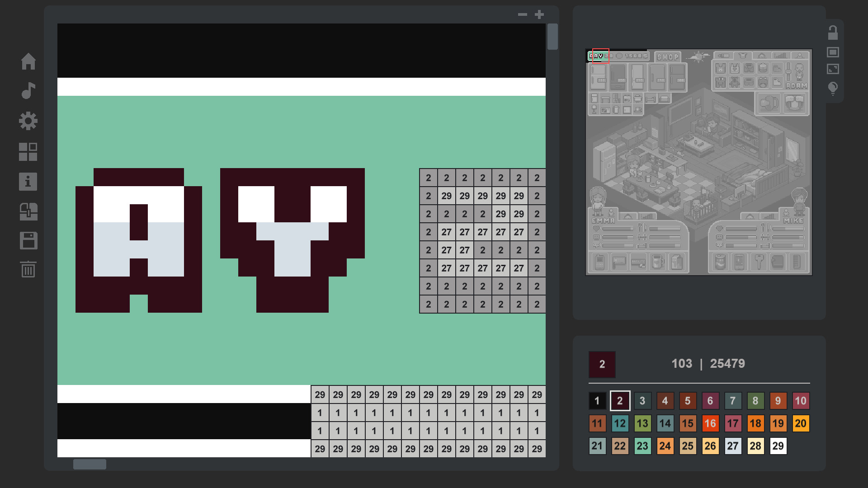Open the settings gear

(x=28, y=121)
